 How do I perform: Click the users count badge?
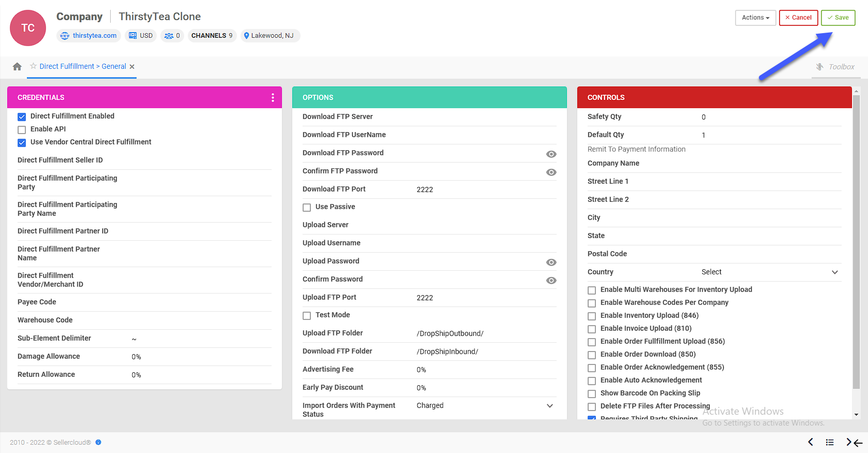point(172,36)
